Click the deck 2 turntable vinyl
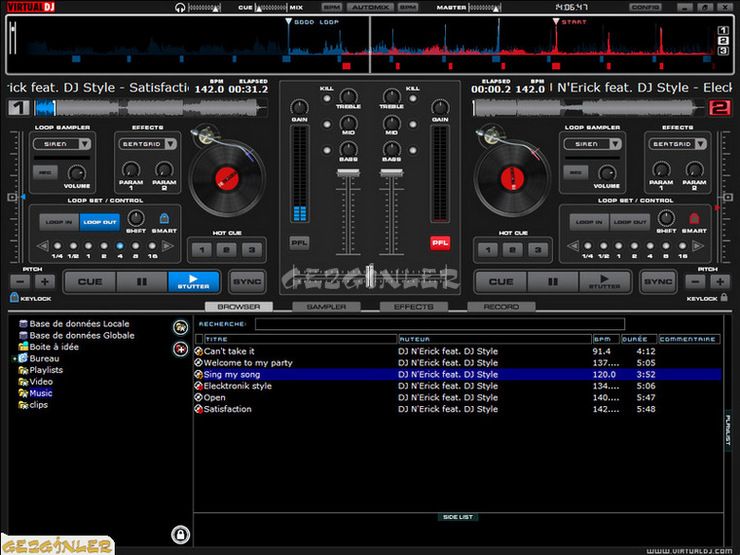The height and width of the screenshot is (555, 740). click(x=512, y=179)
